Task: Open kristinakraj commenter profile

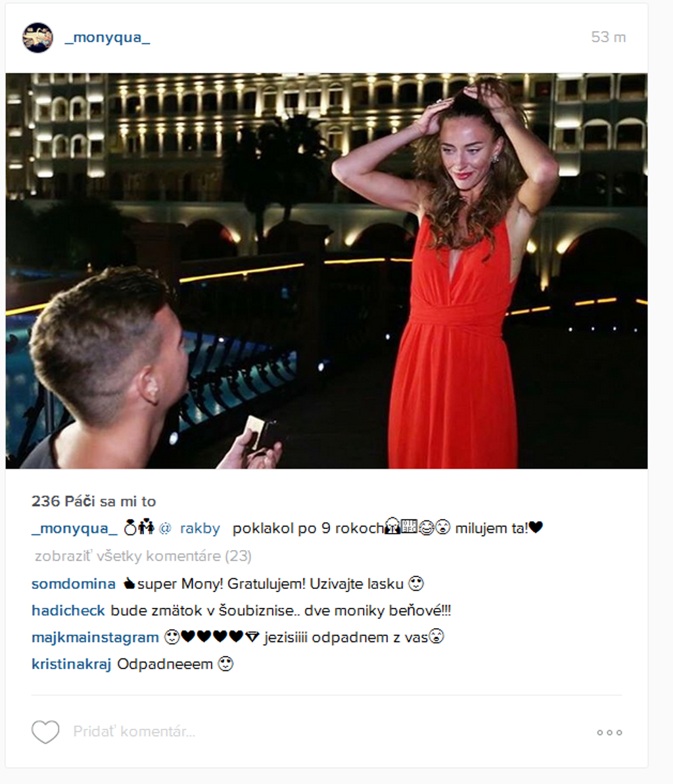Action: coord(71,664)
